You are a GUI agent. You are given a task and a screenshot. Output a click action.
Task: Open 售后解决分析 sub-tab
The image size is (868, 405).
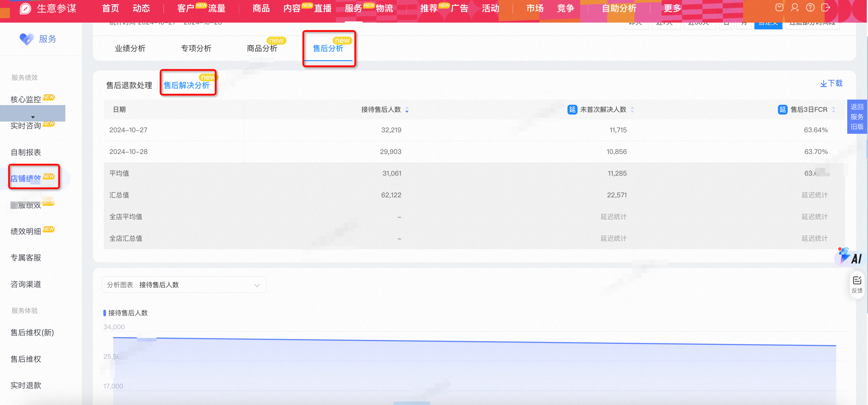186,85
